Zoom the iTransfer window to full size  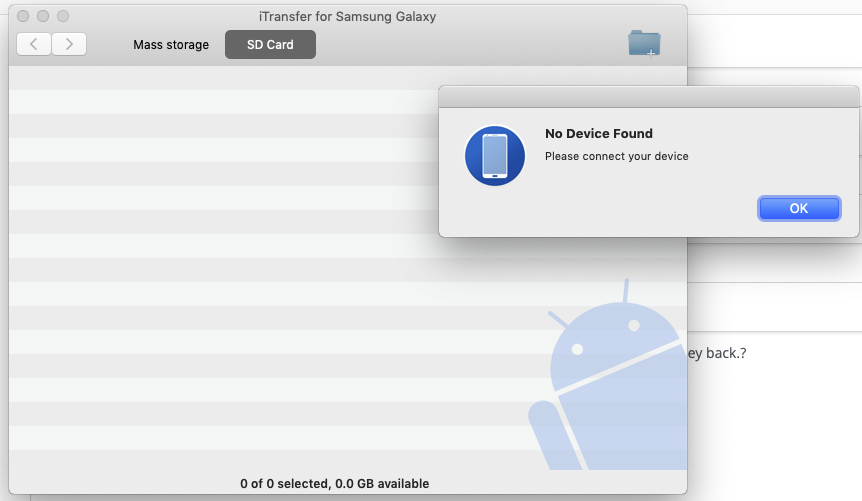[63, 16]
